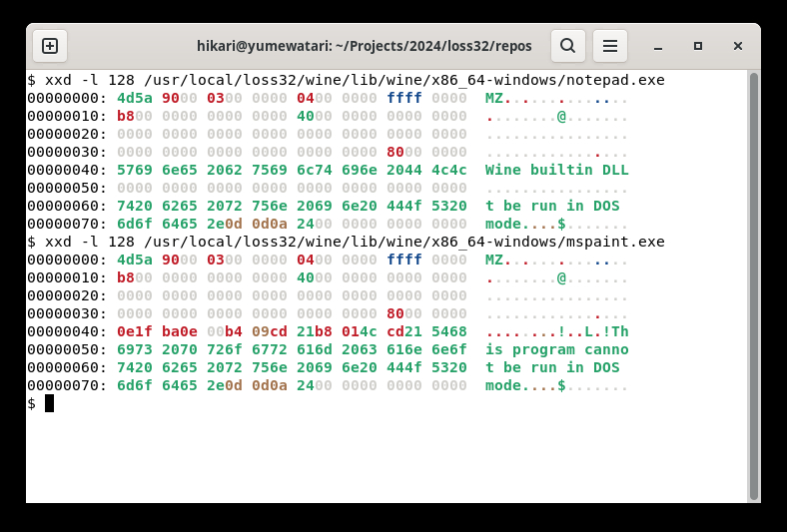Click the cursor block at the empty prompt
This screenshot has width=787, height=532.
[x=49, y=403]
